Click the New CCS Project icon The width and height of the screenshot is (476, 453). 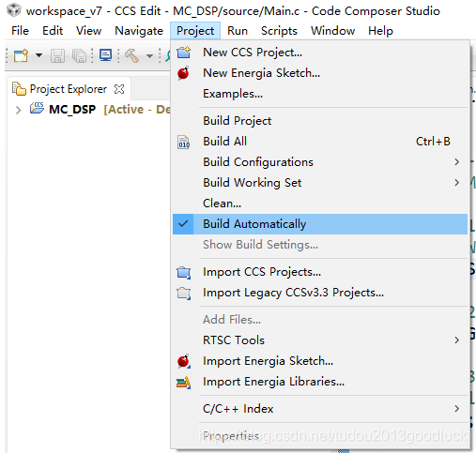pyautogui.click(x=184, y=53)
